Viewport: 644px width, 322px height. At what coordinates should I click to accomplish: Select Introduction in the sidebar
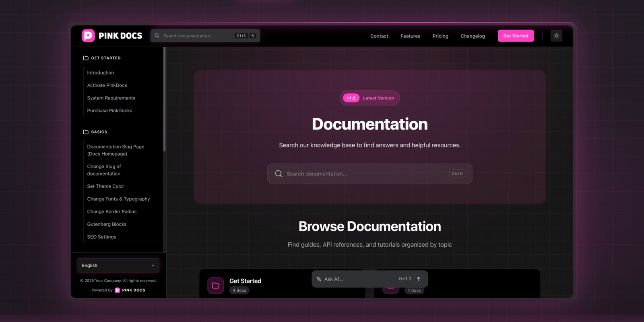coord(101,73)
